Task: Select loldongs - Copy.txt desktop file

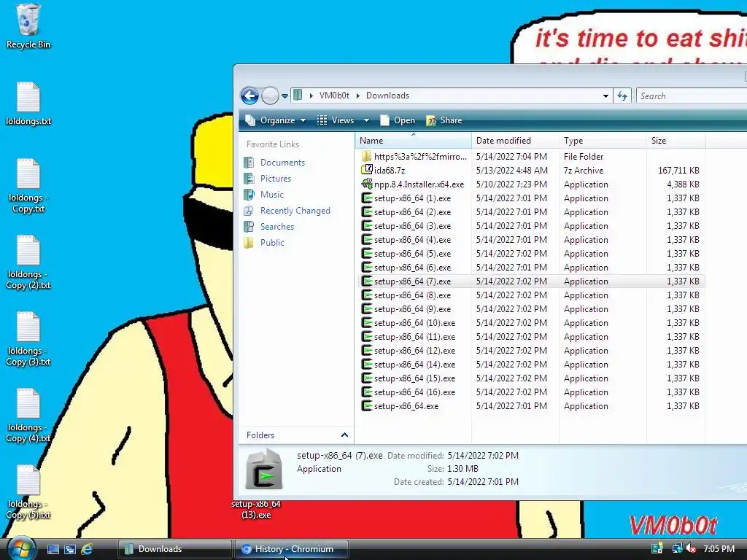Action: (28, 186)
